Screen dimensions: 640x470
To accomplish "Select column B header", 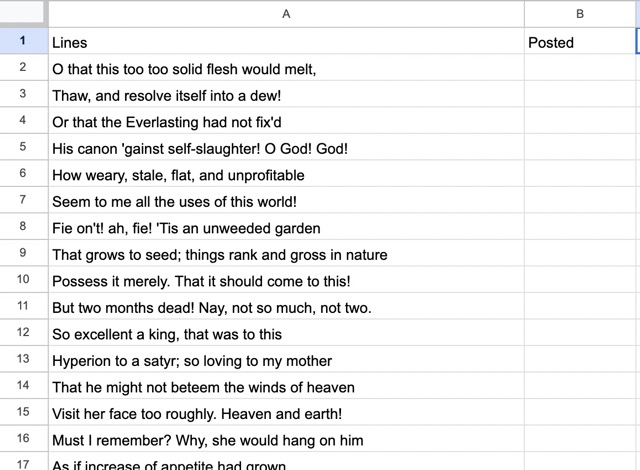I will pyautogui.click(x=580, y=14).
